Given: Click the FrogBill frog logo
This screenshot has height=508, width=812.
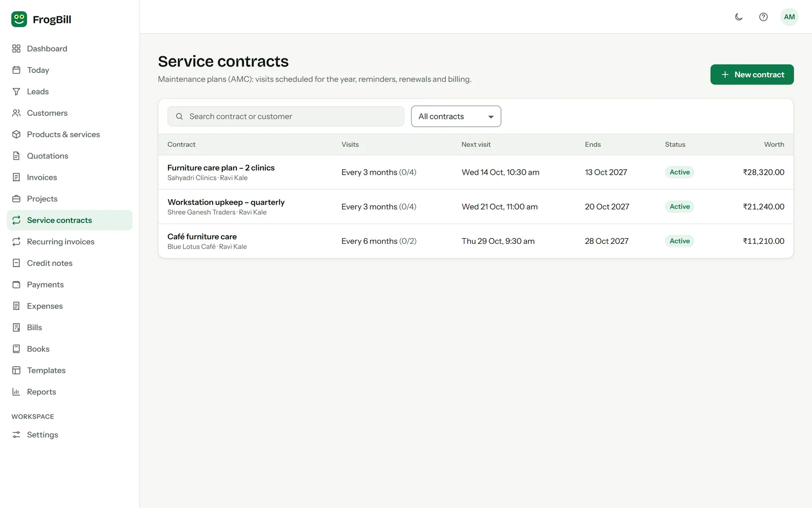Looking at the screenshot, I should (x=19, y=19).
